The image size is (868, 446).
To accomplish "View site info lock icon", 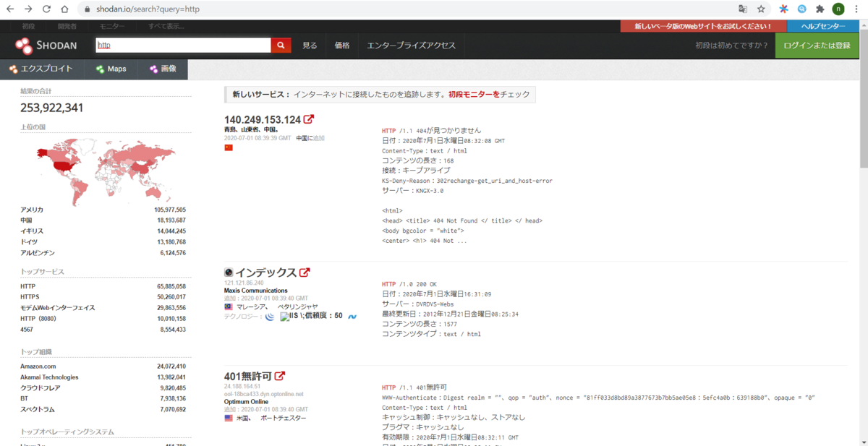I will coord(88,9).
